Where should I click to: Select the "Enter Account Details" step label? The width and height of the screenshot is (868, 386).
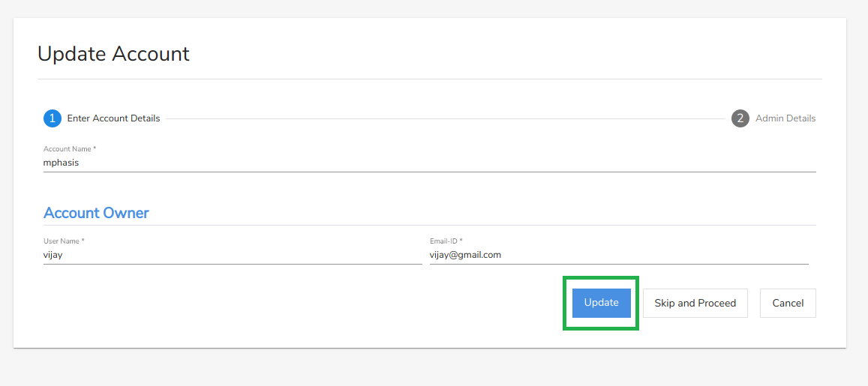[x=113, y=118]
